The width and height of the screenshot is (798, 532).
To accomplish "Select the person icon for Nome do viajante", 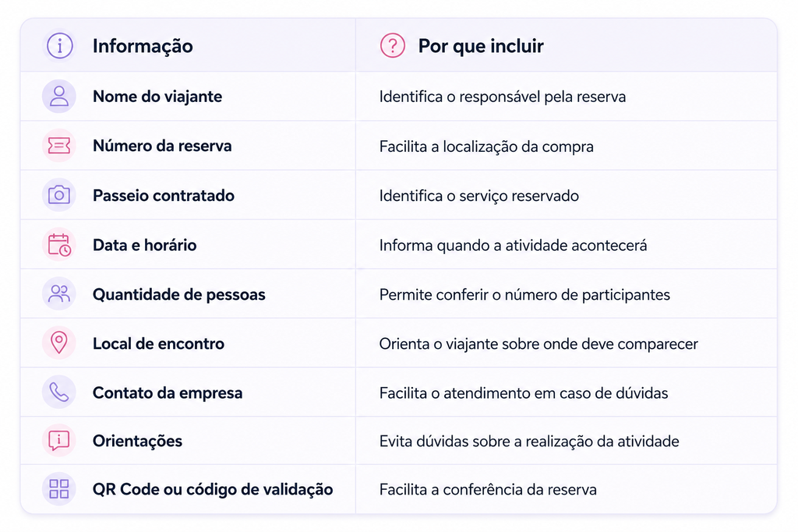I will 59,96.
